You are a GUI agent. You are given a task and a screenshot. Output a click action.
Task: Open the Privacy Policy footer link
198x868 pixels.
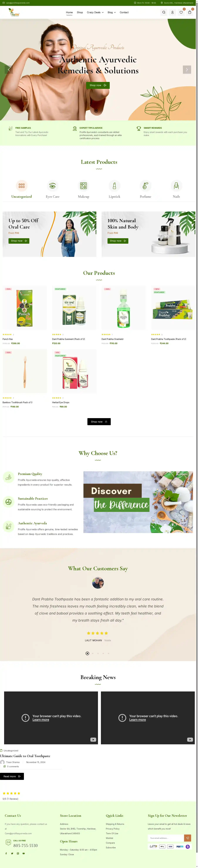112,829
